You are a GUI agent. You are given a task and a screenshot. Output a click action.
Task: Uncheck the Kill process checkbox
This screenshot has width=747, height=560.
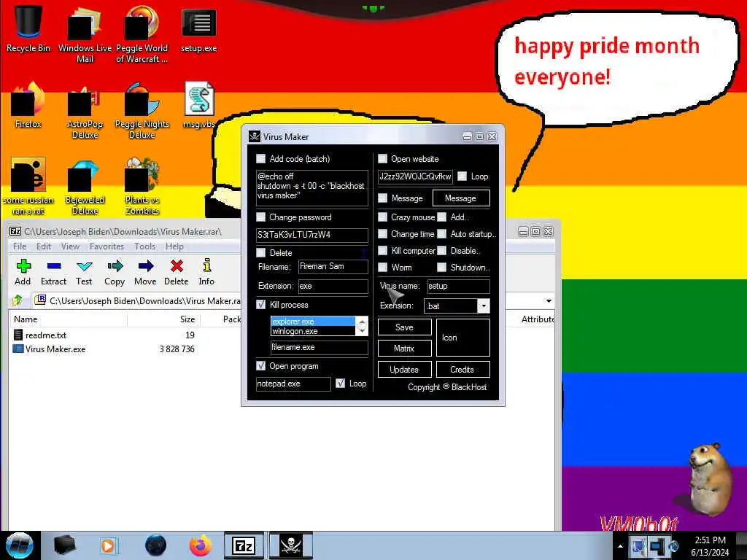click(260, 305)
